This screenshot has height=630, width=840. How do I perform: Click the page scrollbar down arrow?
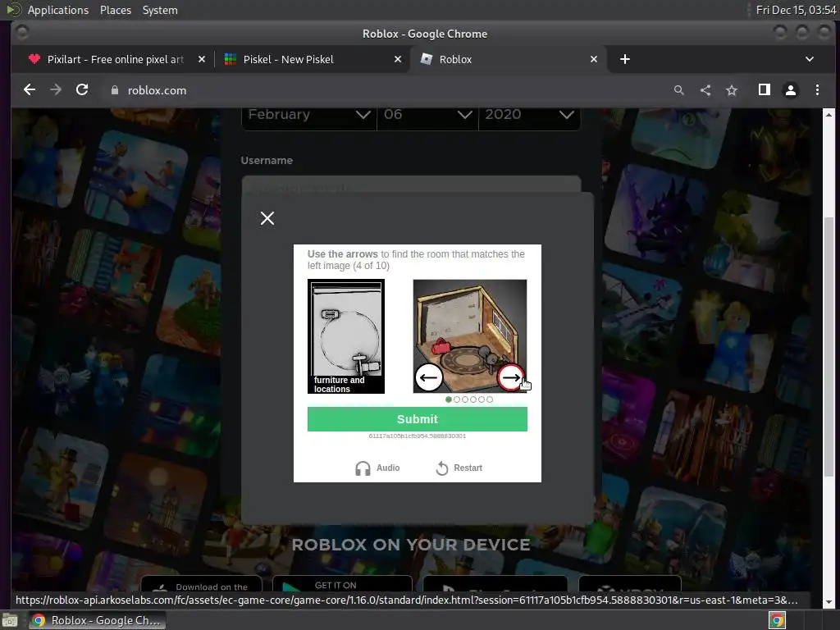pyautogui.click(x=829, y=602)
